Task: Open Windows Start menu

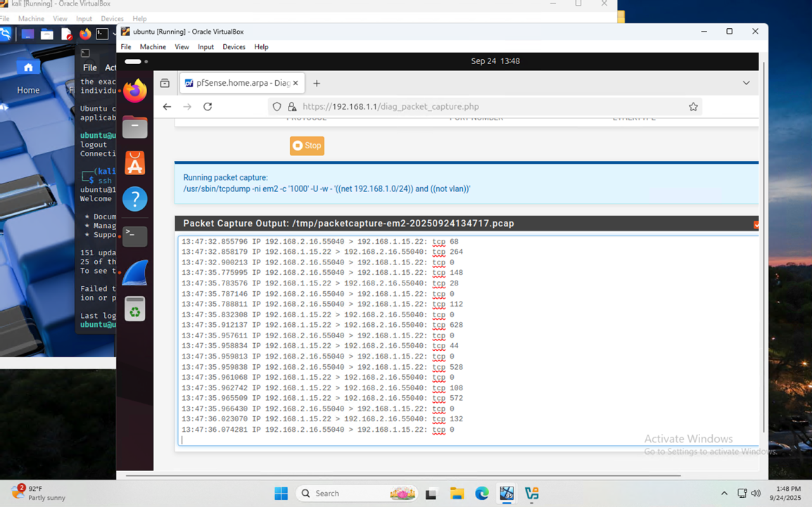Action: click(x=281, y=494)
